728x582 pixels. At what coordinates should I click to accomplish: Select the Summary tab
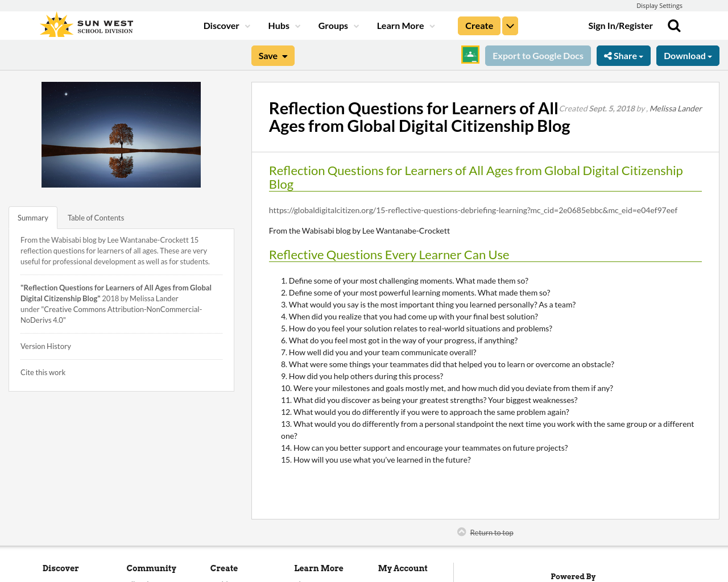click(32, 217)
